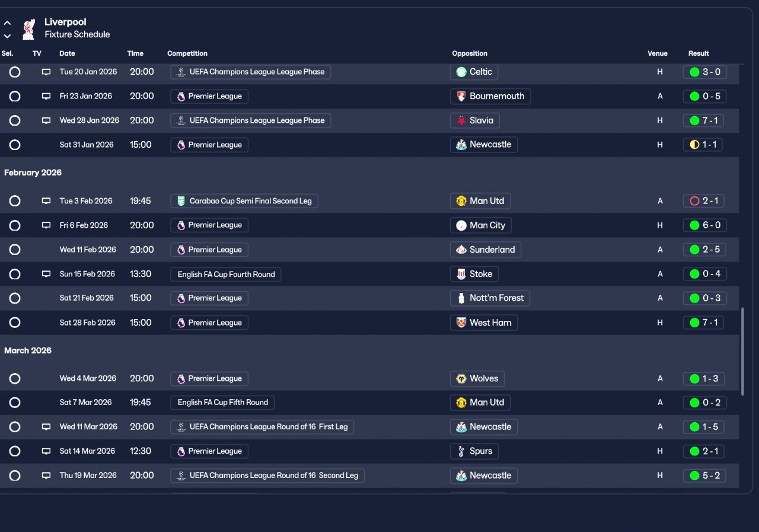Viewport: 759px width, 532px height.
Task: View the 7 - 1 result against Slavia
Action: pos(704,121)
